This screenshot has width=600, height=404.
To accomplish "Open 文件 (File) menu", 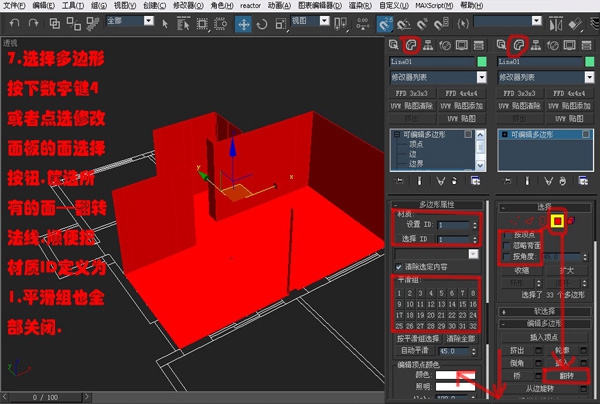I will [x=15, y=5].
